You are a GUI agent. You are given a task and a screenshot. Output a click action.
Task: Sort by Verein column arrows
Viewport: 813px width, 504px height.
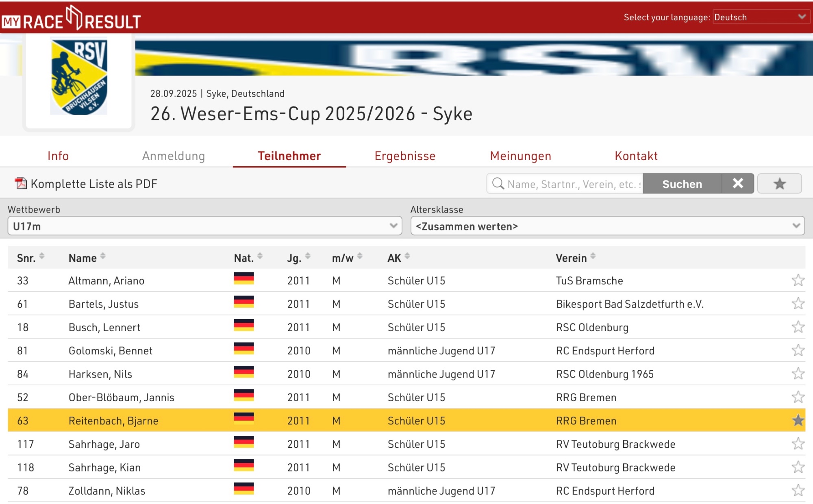pyautogui.click(x=593, y=256)
